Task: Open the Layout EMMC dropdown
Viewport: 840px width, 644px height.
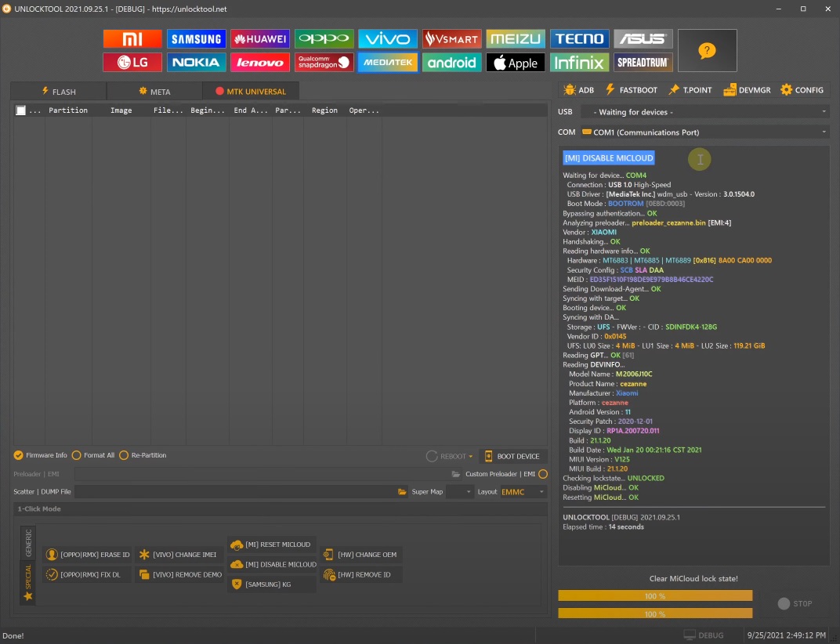Action: pos(523,492)
